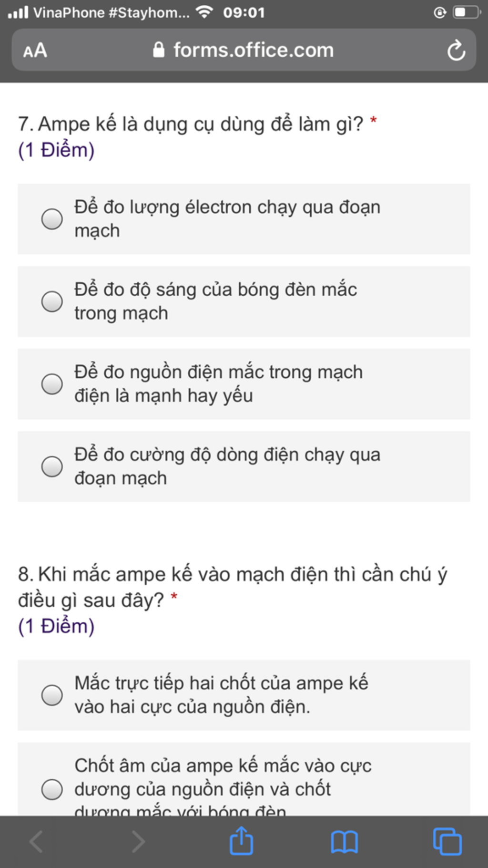The width and height of the screenshot is (488, 868).
Task: Choose 'Để đo nguồn điện mắc trong mạch'
Action: tap(244, 384)
